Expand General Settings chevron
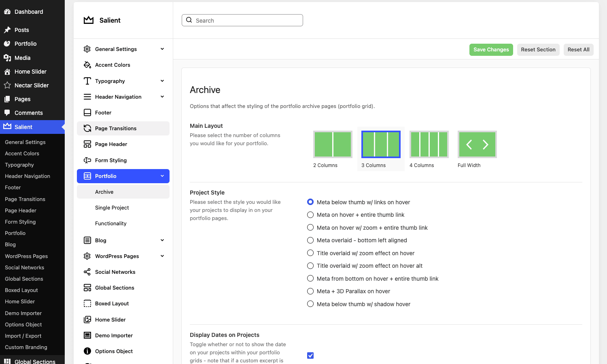 tap(162, 49)
